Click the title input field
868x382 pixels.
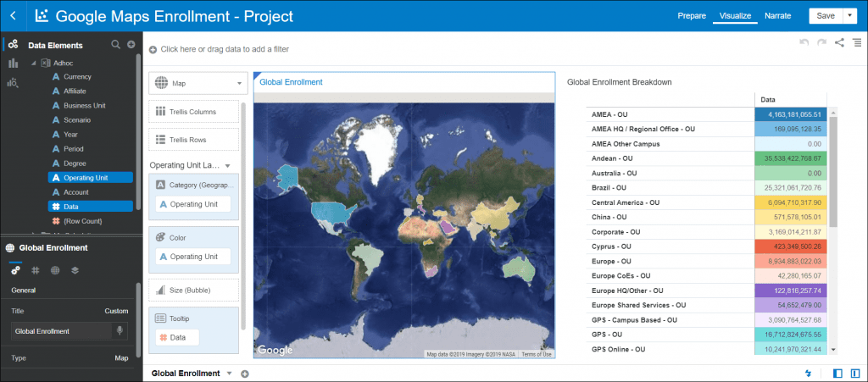click(62, 331)
